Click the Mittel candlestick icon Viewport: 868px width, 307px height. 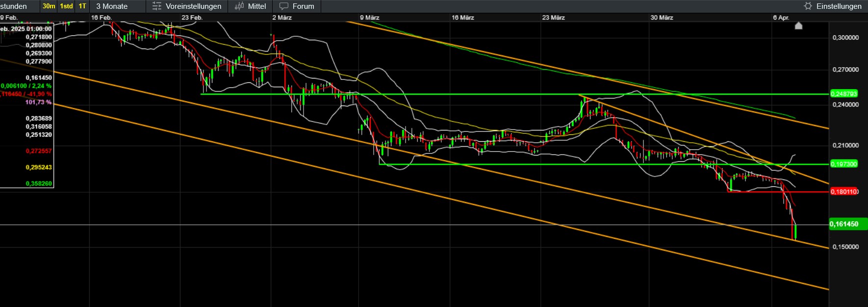coord(239,6)
